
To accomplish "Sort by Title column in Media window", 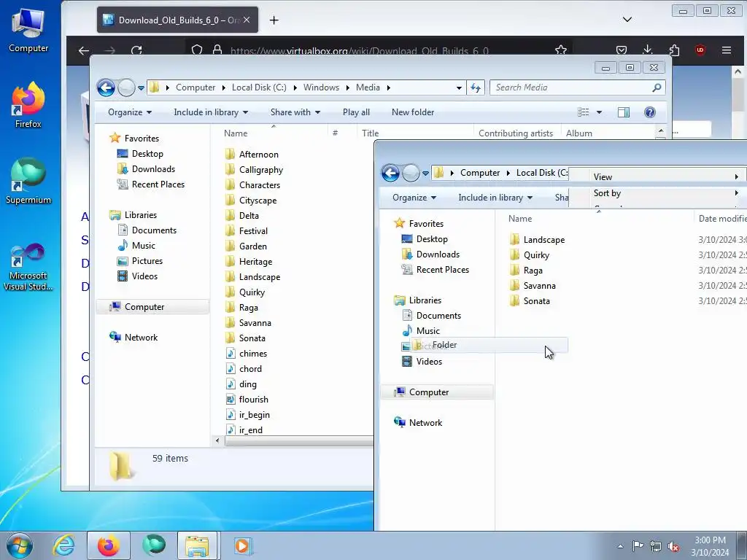I will [x=370, y=133].
